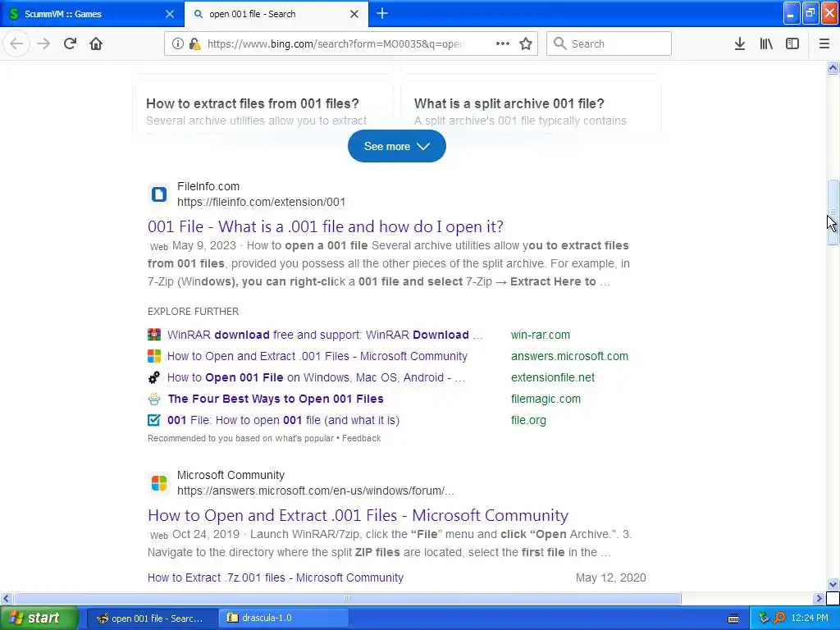Reload the current page
The width and height of the screenshot is (840, 630).
point(70,44)
